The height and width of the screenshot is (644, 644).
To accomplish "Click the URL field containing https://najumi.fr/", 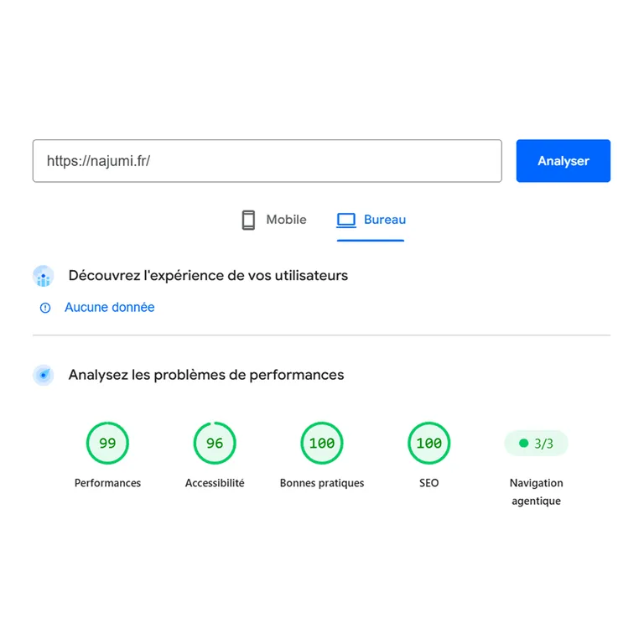I will pos(267,161).
